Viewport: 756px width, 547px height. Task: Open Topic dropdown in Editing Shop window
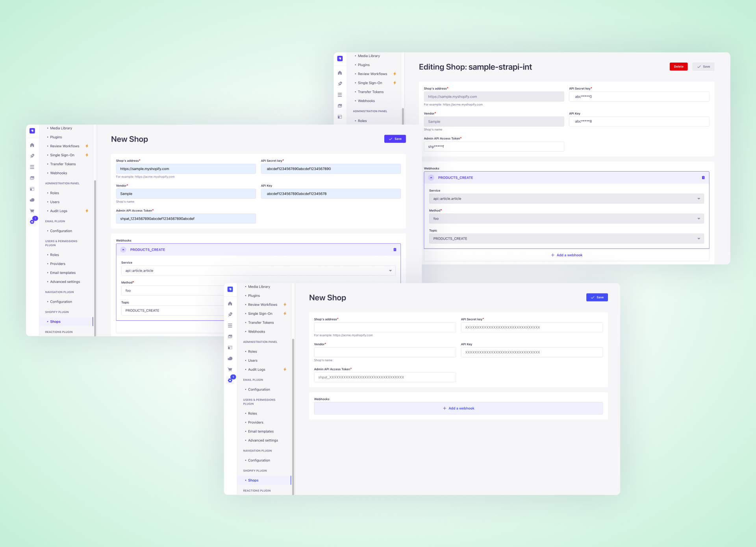pyautogui.click(x=566, y=238)
